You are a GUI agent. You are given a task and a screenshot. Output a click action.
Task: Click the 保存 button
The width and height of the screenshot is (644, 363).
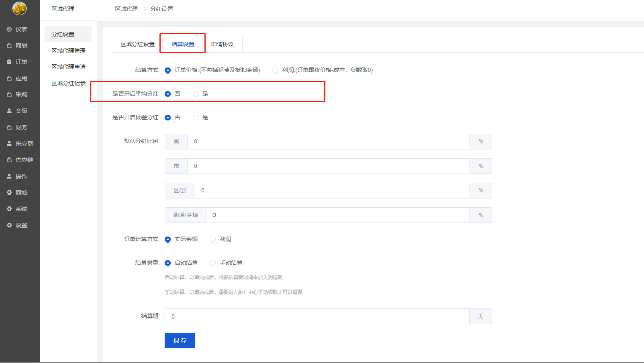[x=180, y=341]
